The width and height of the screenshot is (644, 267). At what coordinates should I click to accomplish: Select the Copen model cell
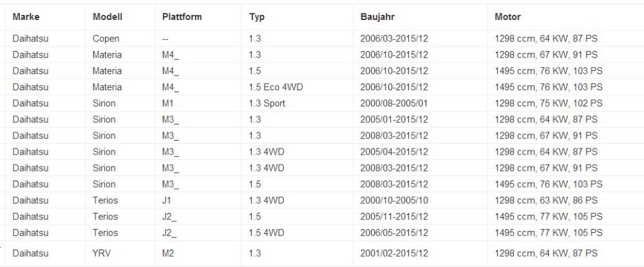point(106,39)
